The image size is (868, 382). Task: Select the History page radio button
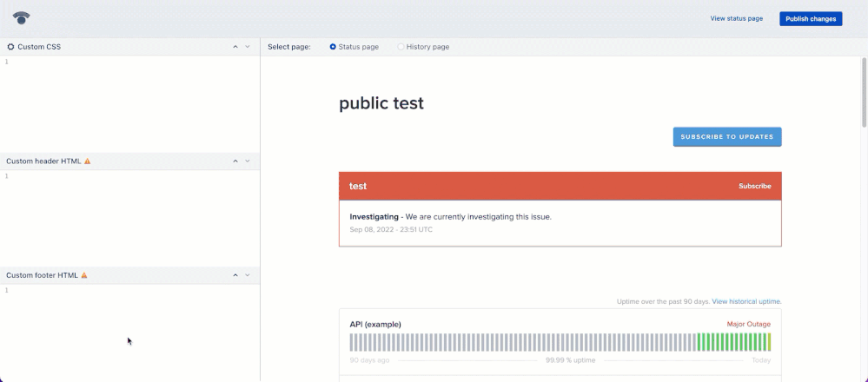401,47
